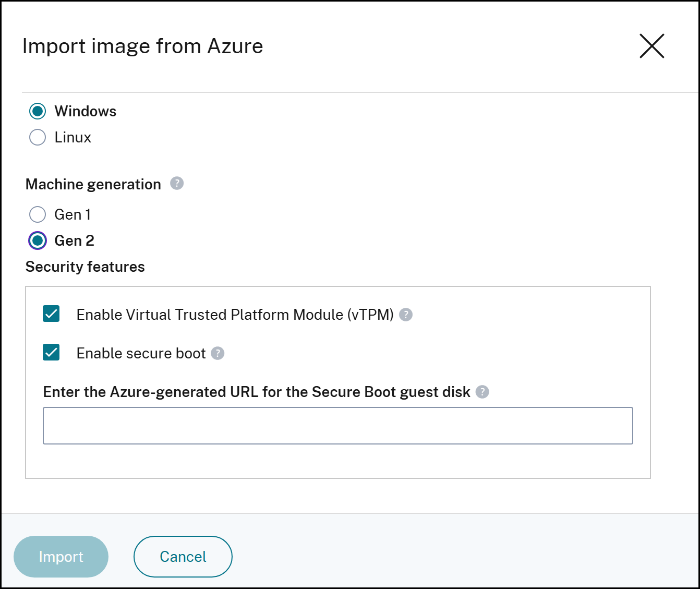
Task: Click the Cancel button
Action: point(183,557)
